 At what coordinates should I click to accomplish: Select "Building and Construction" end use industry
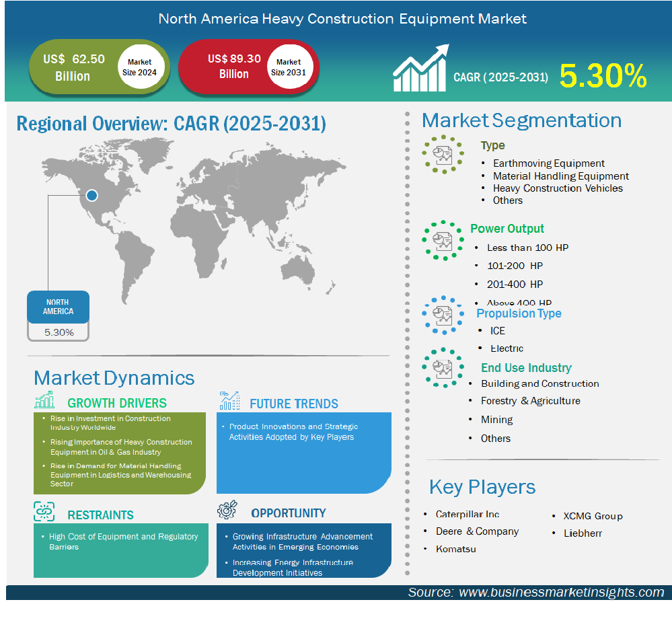(539, 383)
